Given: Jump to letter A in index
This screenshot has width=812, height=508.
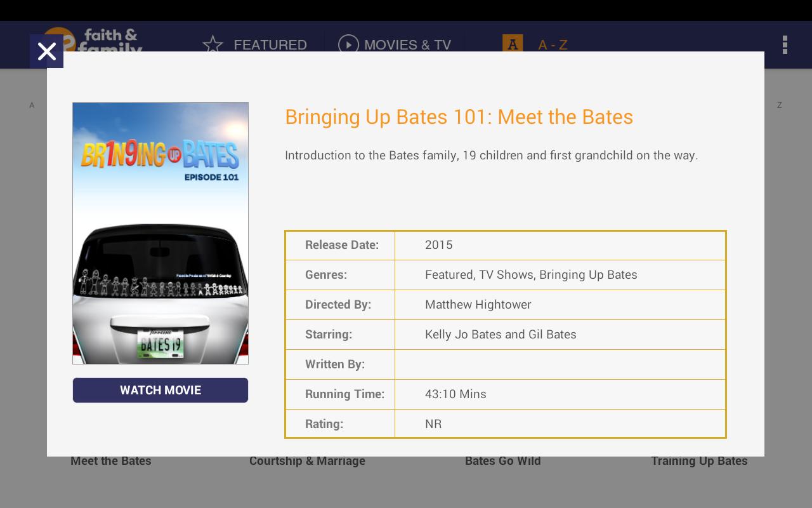Looking at the screenshot, I should coord(32,105).
